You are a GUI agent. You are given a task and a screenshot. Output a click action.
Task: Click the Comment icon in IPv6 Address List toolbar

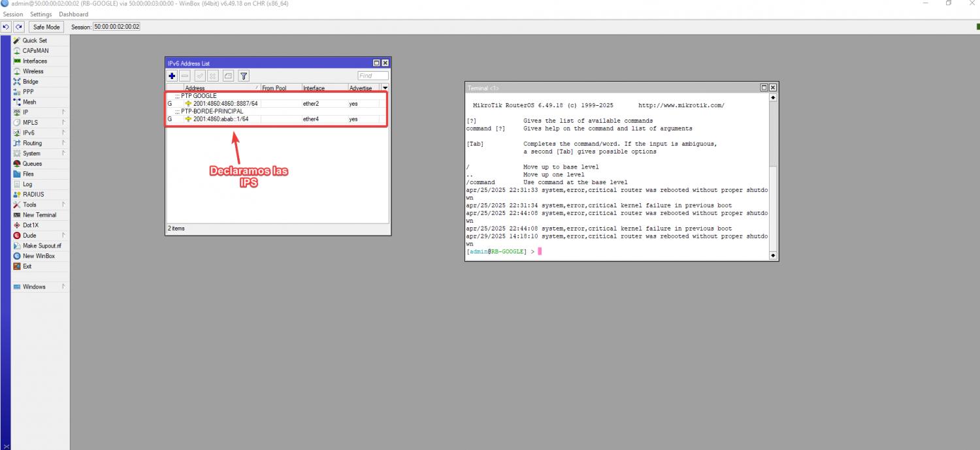click(228, 76)
